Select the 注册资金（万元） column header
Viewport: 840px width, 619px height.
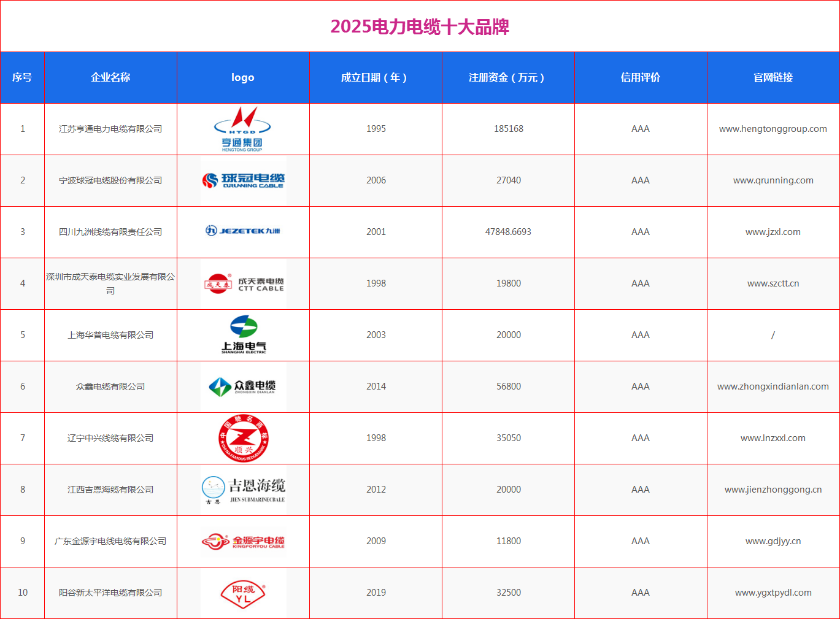pos(508,77)
